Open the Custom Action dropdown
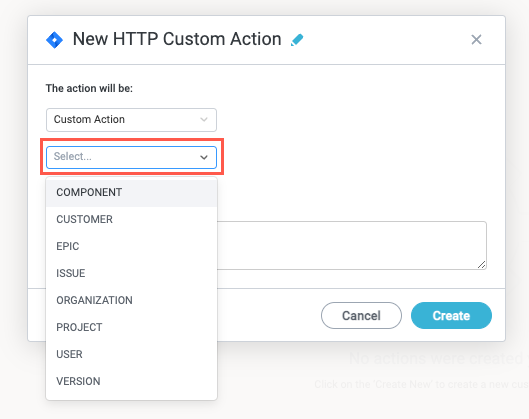The width and height of the screenshot is (529, 419). coord(131,120)
